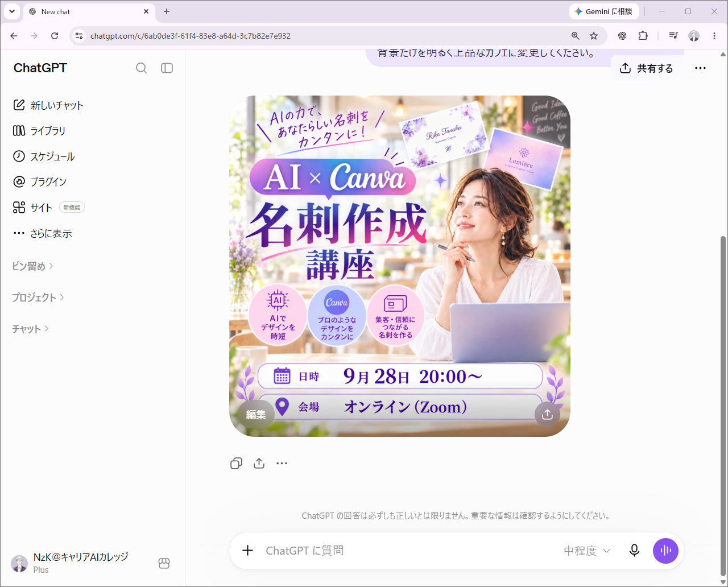Screen dimensions: 728x587
Task: Open スケジュール in the sidebar
Action: pos(44,156)
